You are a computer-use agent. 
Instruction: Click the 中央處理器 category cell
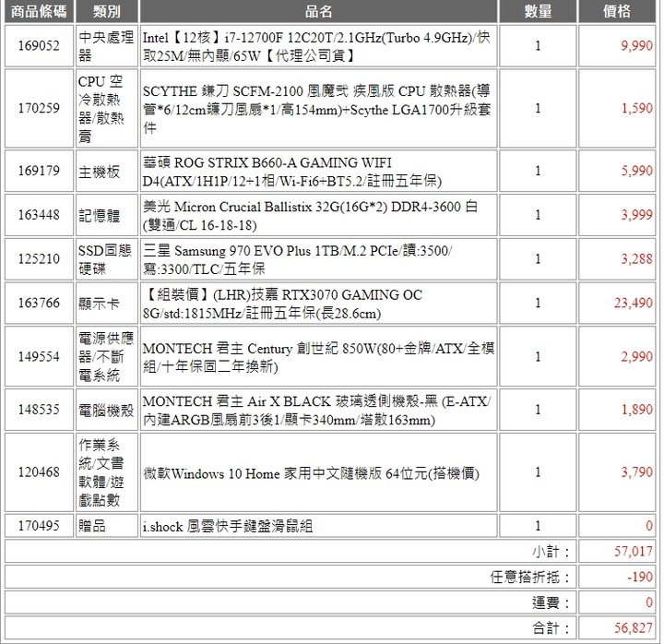(x=107, y=46)
